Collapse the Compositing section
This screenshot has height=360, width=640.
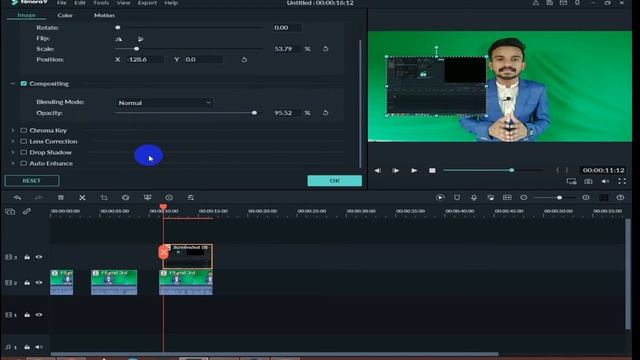click(13, 84)
